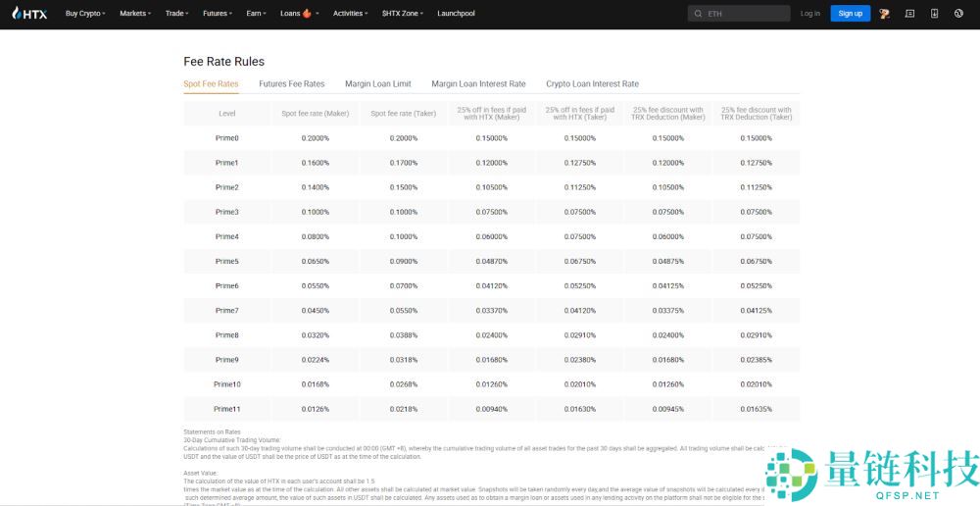The image size is (980, 506).
Task: Switch to Futures Fee Rates tab
Action: [x=291, y=84]
